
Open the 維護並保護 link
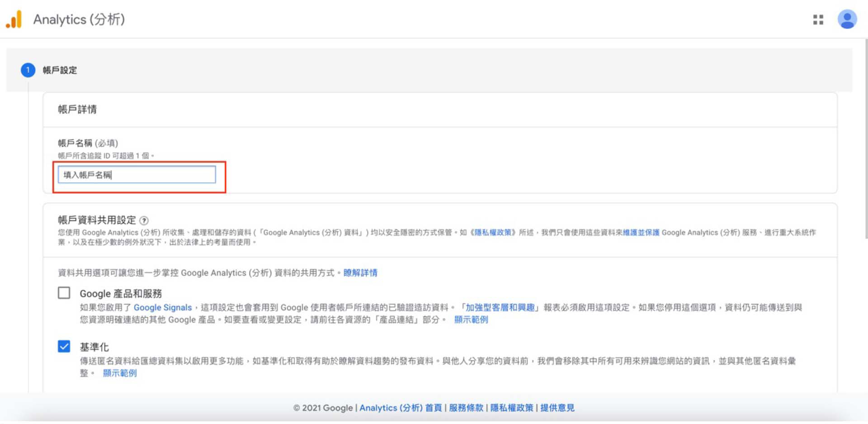pyautogui.click(x=641, y=233)
